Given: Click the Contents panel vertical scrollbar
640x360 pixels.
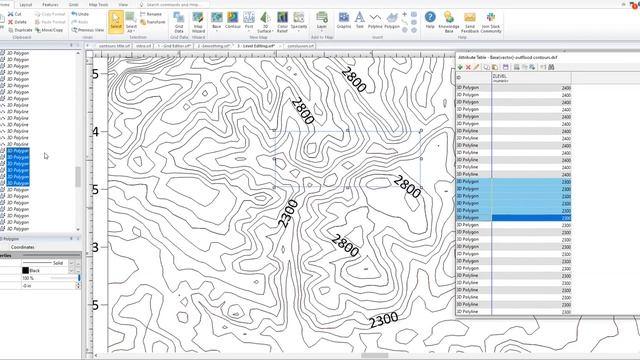Looking at the screenshot, I should 78,176.
